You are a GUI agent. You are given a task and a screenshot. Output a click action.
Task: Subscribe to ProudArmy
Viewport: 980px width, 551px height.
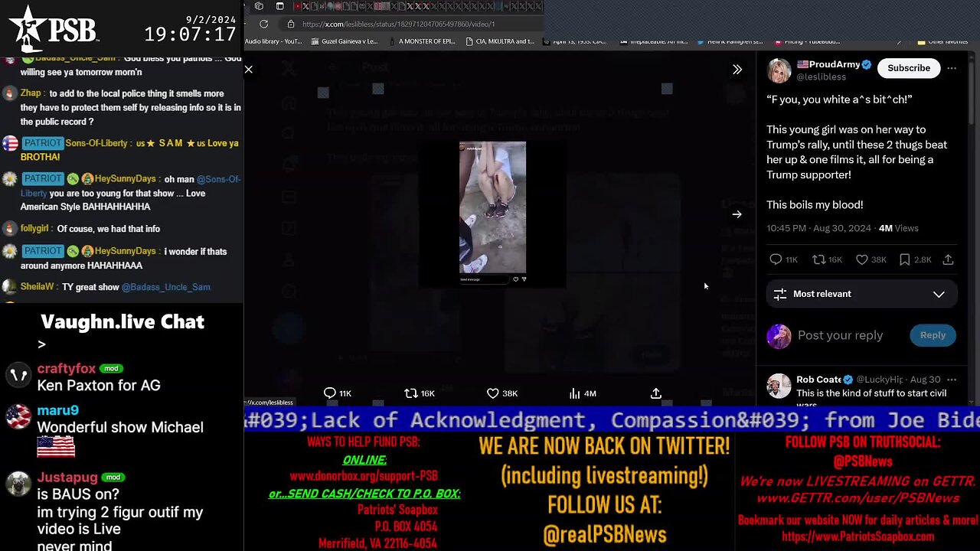[x=909, y=68]
